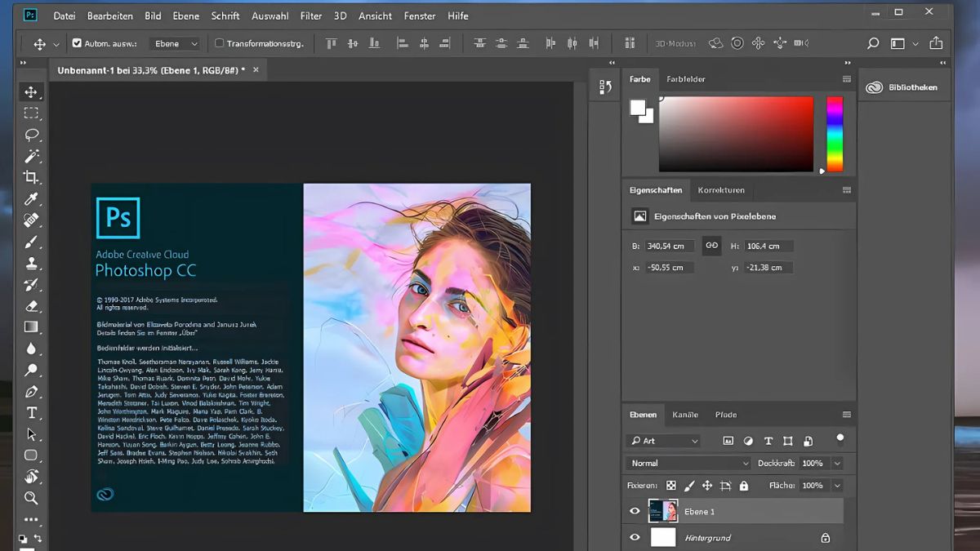The width and height of the screenshot is (980, 551).
Task: Filter layers by type layer icon
Action: pyautogui.click(x=768, y=441)
